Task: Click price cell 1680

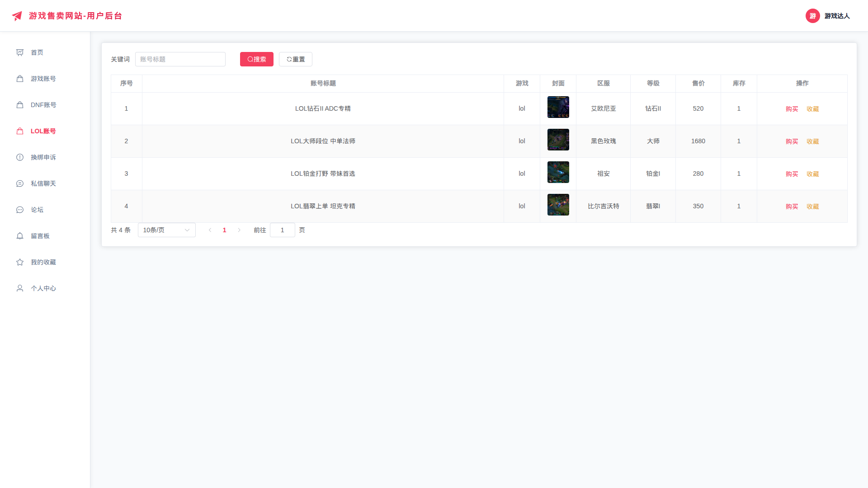Action: [698, 141]
